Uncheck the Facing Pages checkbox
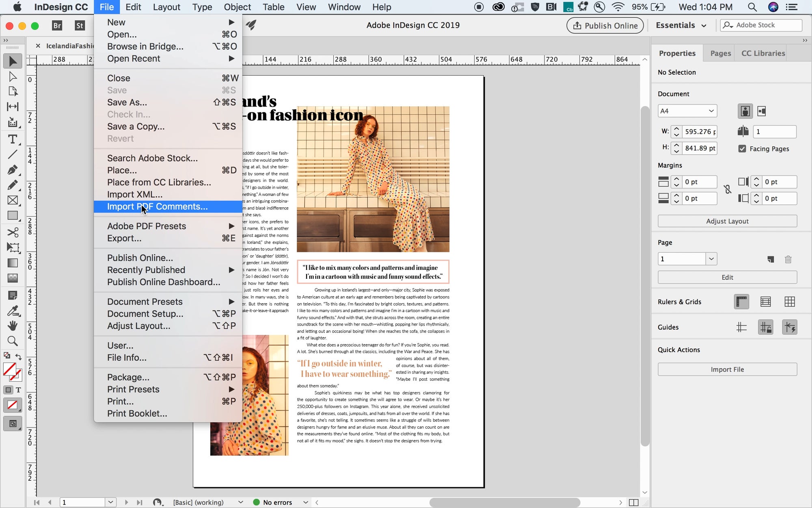The width and height of the screenshot is (812, 508). point(742,149)
